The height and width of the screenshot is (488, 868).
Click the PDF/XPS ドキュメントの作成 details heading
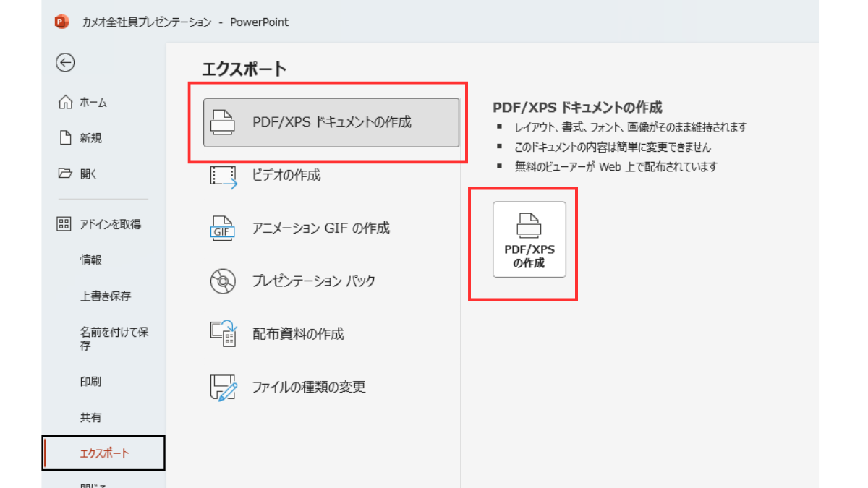click(x=577, y=108)
